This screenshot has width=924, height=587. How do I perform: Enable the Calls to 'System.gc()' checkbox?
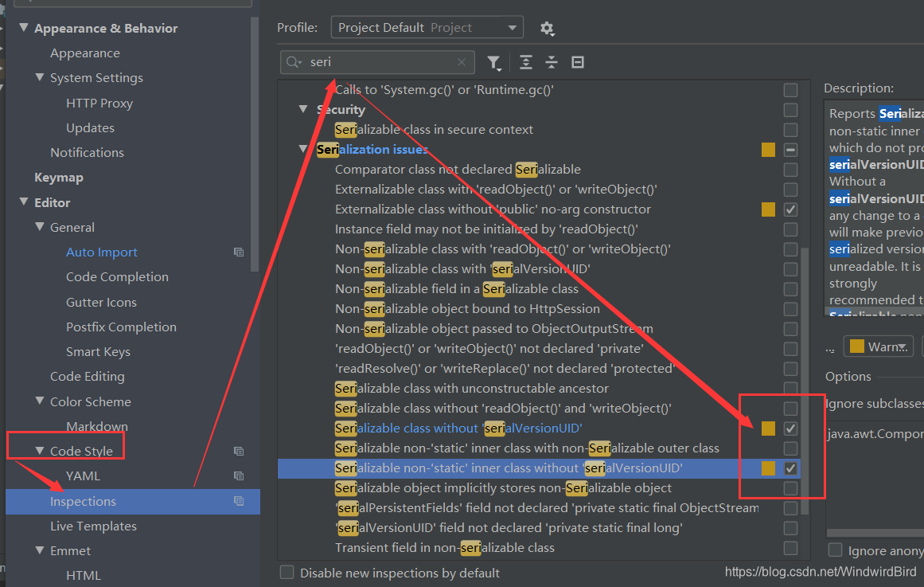tap(790, 90)
